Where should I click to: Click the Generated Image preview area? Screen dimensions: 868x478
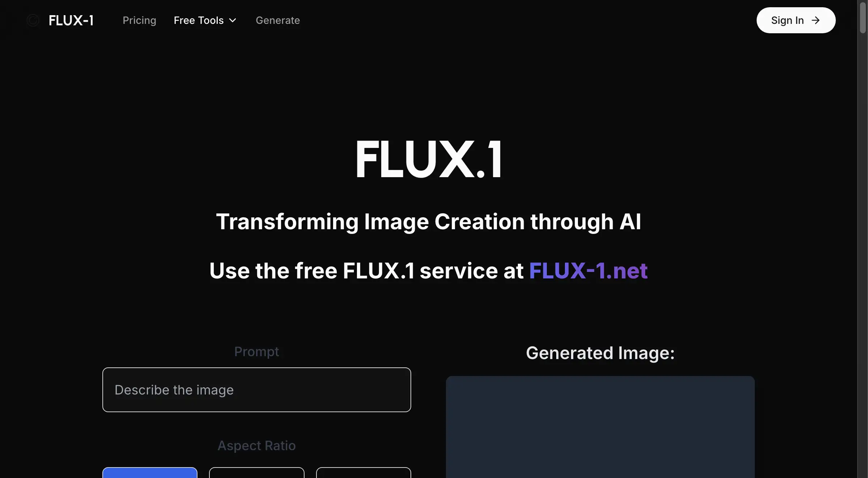click(601, 427)
